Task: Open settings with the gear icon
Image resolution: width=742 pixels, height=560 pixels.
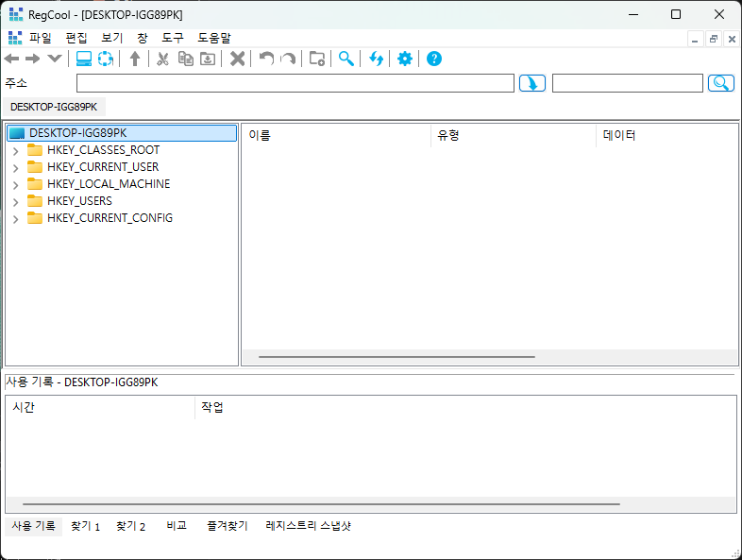Action: 405,59
